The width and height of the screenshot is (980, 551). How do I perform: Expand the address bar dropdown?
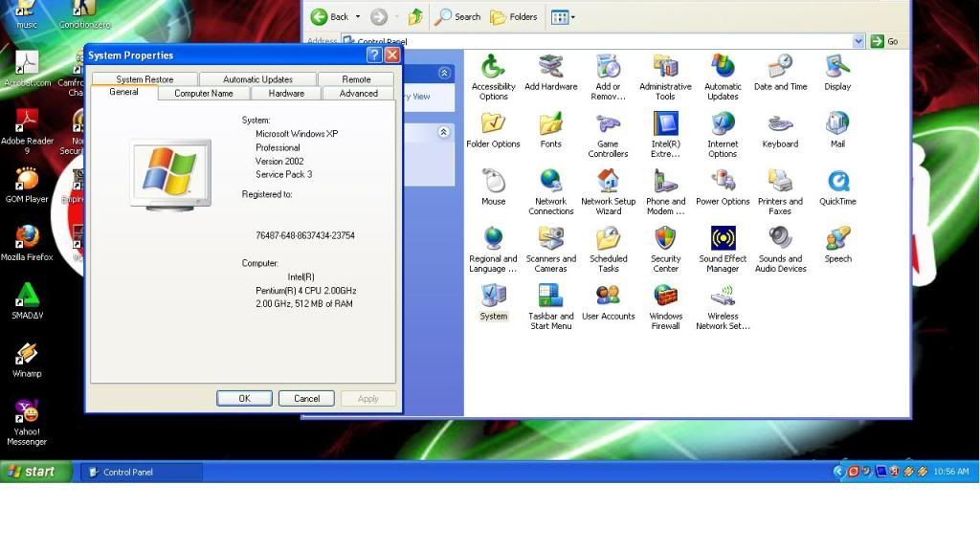(858, 41)
